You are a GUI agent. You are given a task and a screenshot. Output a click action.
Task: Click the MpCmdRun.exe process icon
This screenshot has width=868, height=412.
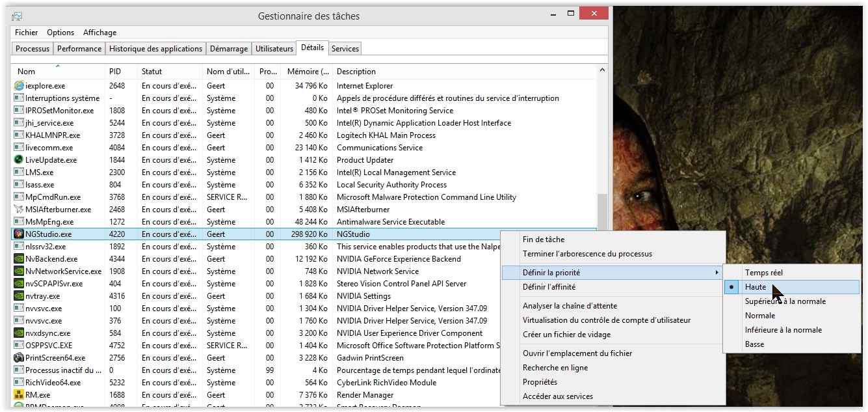tap(19, 197)
